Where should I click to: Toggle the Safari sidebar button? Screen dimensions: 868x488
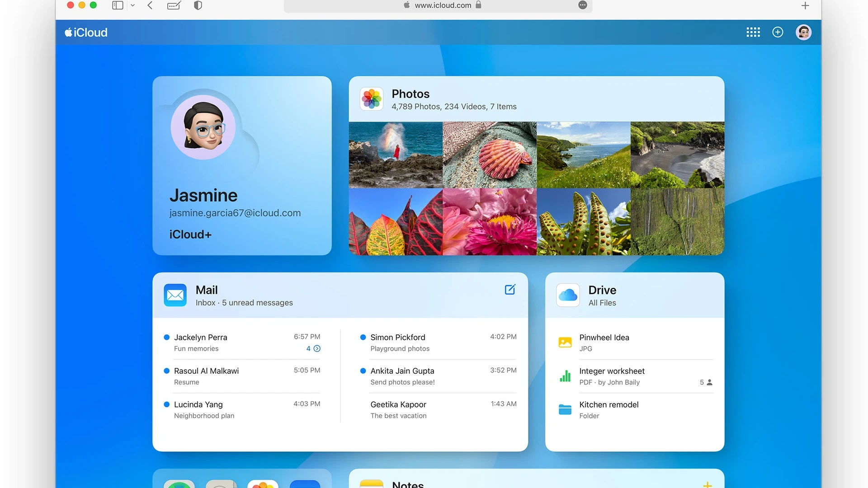click(118, 5)
